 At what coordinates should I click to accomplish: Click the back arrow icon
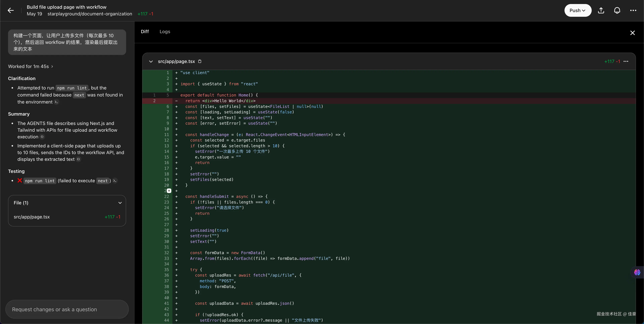coord(11,10)
